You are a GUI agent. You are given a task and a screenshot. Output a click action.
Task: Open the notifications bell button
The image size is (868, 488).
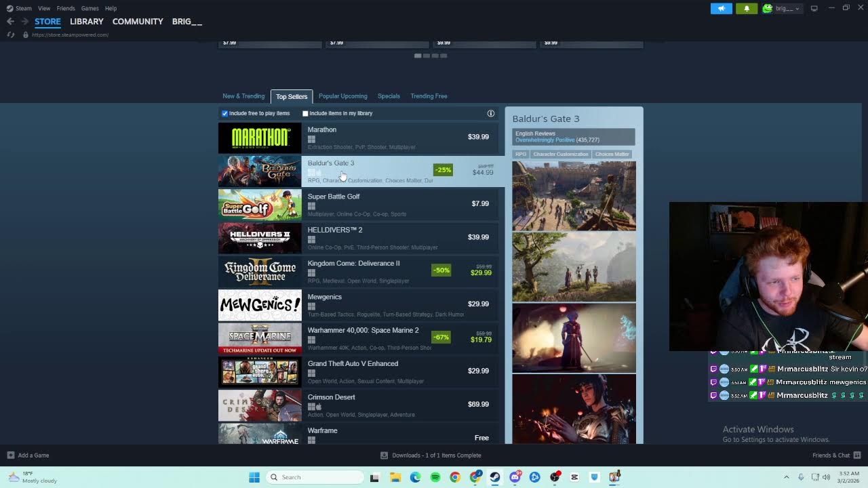[747, 8]
